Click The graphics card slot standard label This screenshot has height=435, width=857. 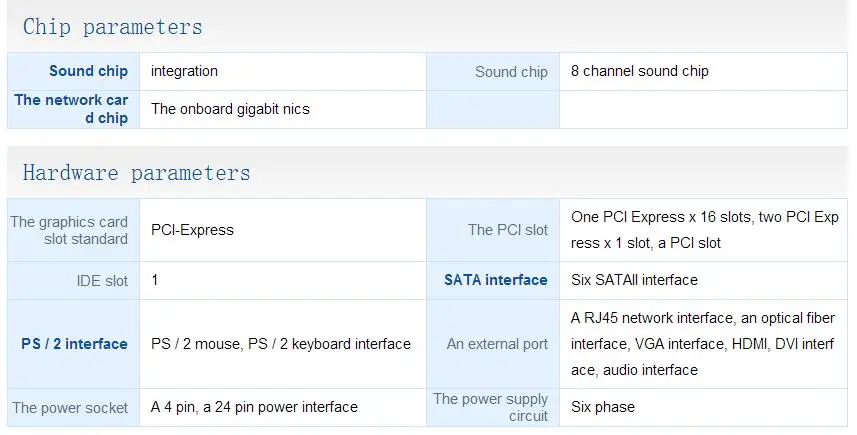click(69, 230)
